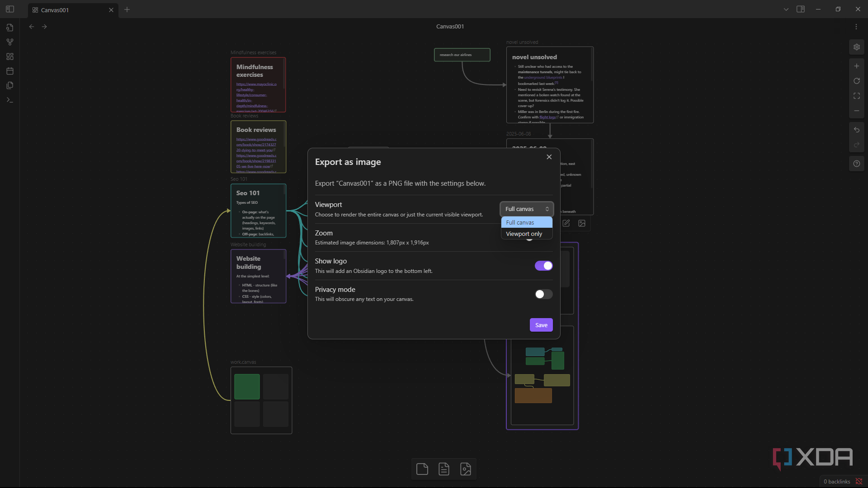The width and height of the screenshot is (868, 488).
Task: Select the research eur airlines card
Action: (462, 55)
